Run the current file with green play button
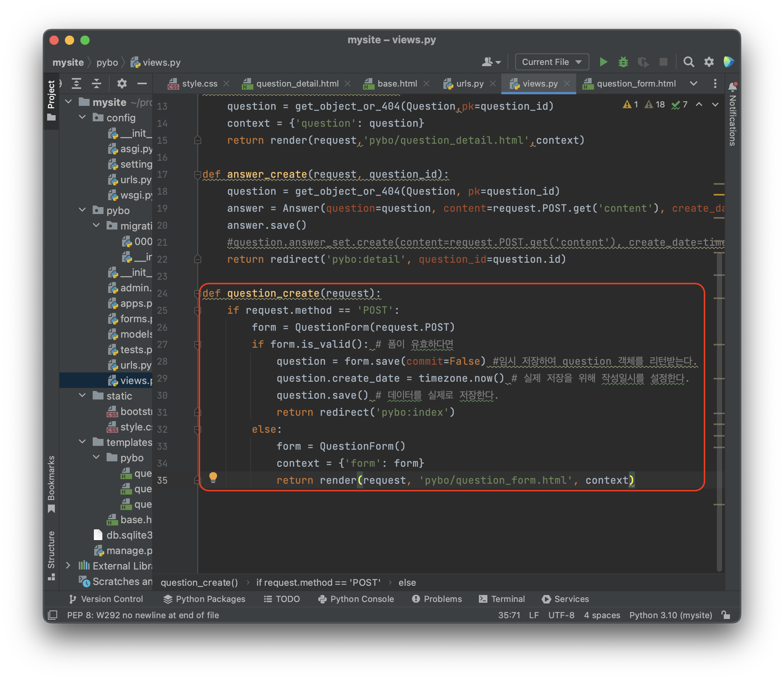 click(x=603, y=62)
